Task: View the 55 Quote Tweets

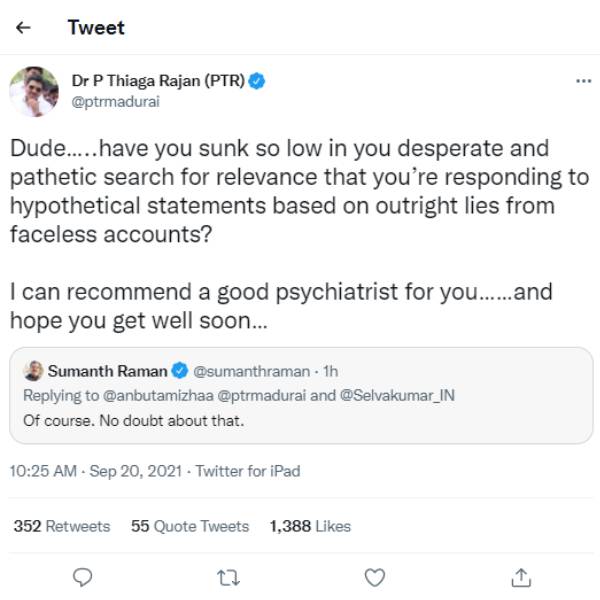Action: (190, 526)
